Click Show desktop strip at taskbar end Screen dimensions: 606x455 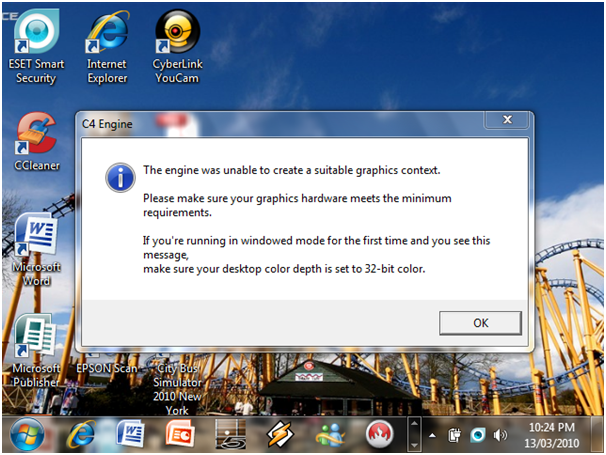[x=597, y=434]
